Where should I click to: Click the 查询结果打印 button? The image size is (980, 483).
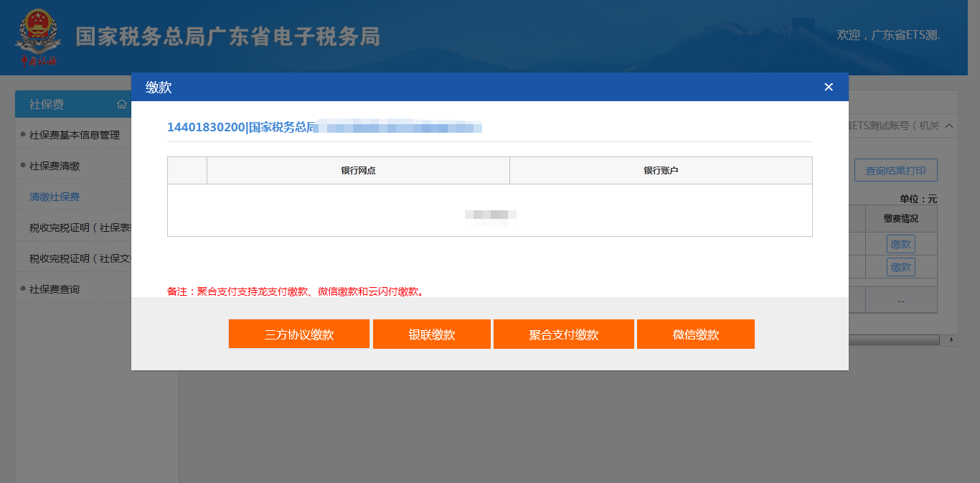[895, 171]
